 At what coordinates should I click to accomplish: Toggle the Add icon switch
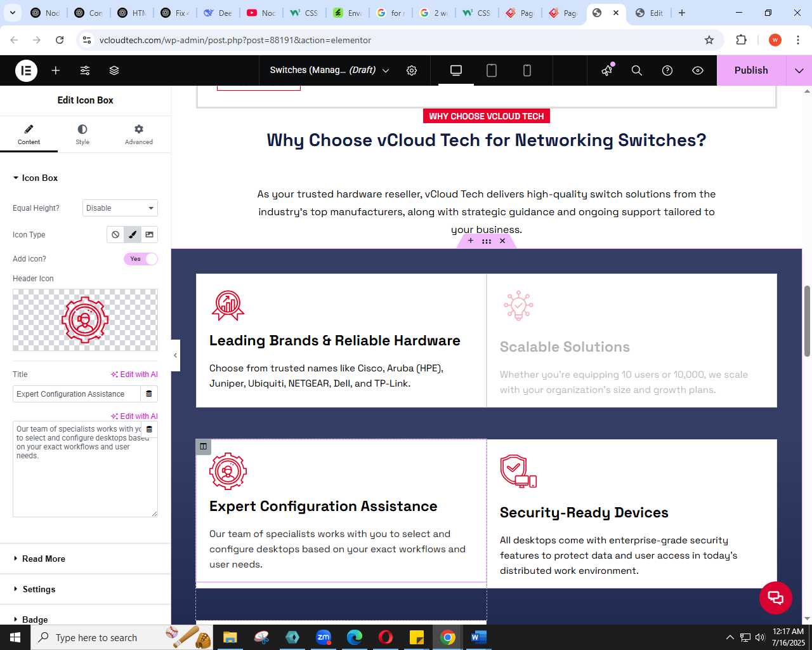click(141, 259)
